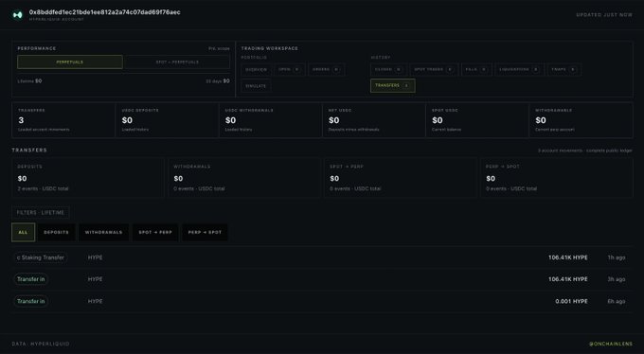Image resolution: width=644 pixels, height=354 pixels.
Task: Filter transfers by Deposits
Action: click(56, 232)
